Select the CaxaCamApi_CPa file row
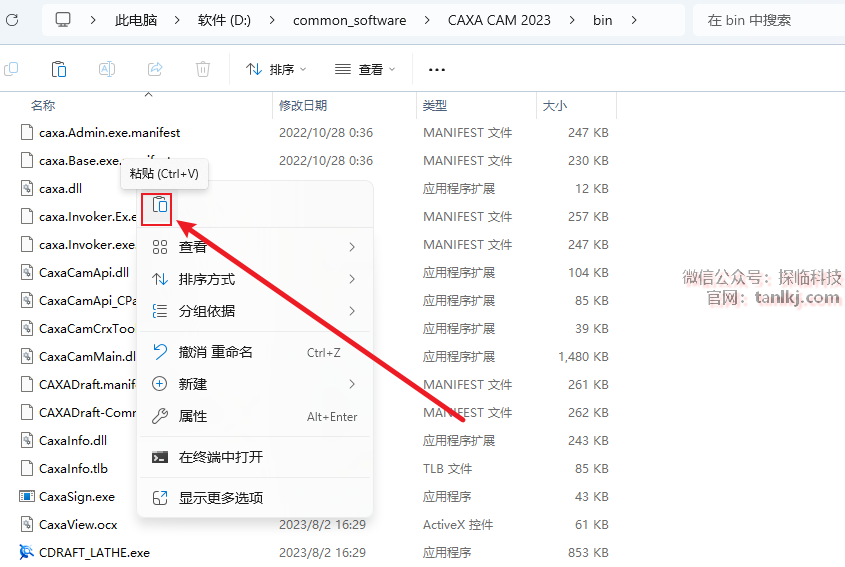845x567 pixels. coord(314,300)
